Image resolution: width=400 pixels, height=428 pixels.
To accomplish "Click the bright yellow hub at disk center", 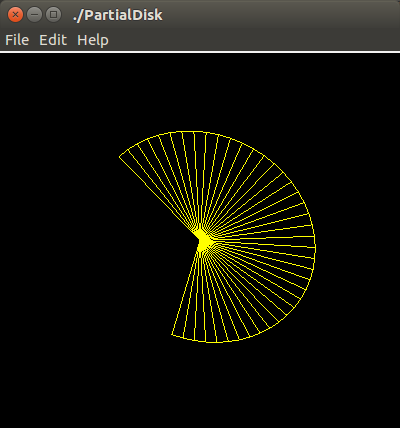I will pyautogui.click(x=203, y=241).
